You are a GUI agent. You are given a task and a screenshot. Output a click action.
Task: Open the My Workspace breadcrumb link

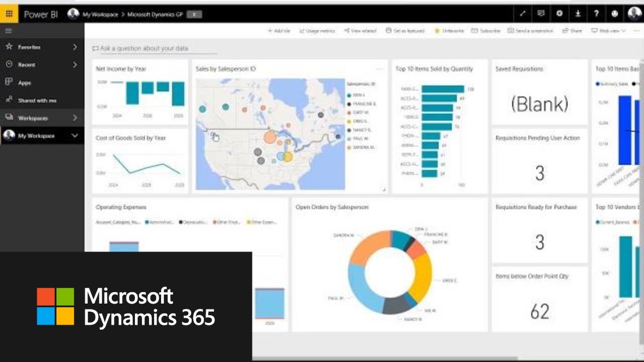click(x=100, y=15)
